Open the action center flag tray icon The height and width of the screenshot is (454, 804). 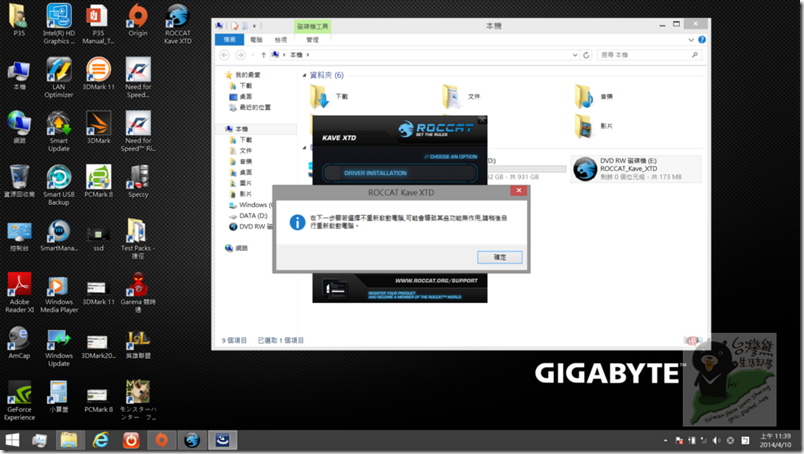(679, 441)
